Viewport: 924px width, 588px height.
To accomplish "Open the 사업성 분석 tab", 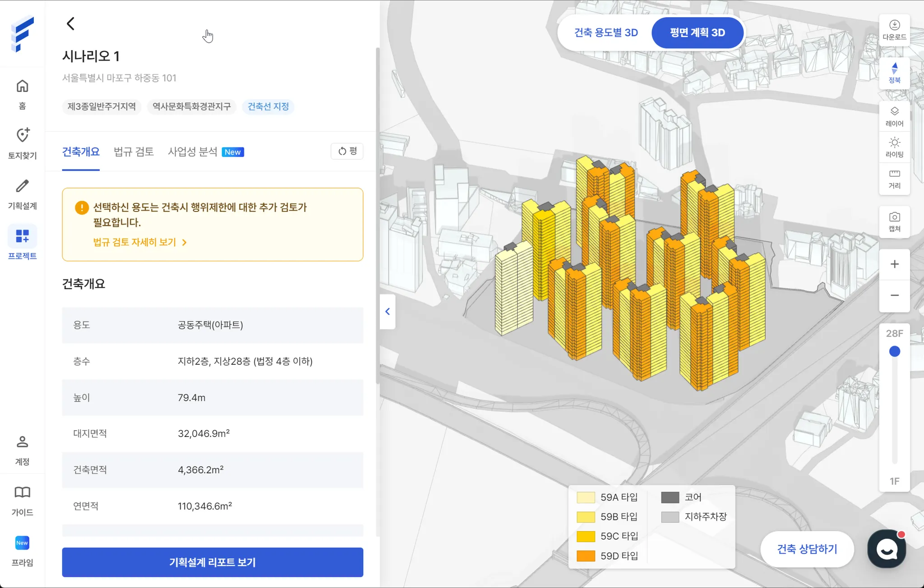I will [x=193, y=152].
